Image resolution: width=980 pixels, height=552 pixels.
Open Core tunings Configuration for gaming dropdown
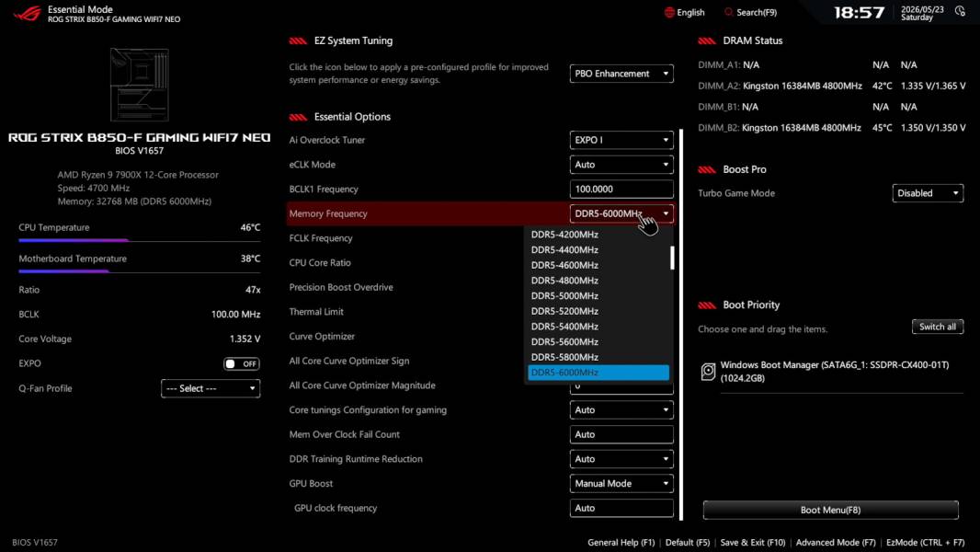tap(621, 410)
